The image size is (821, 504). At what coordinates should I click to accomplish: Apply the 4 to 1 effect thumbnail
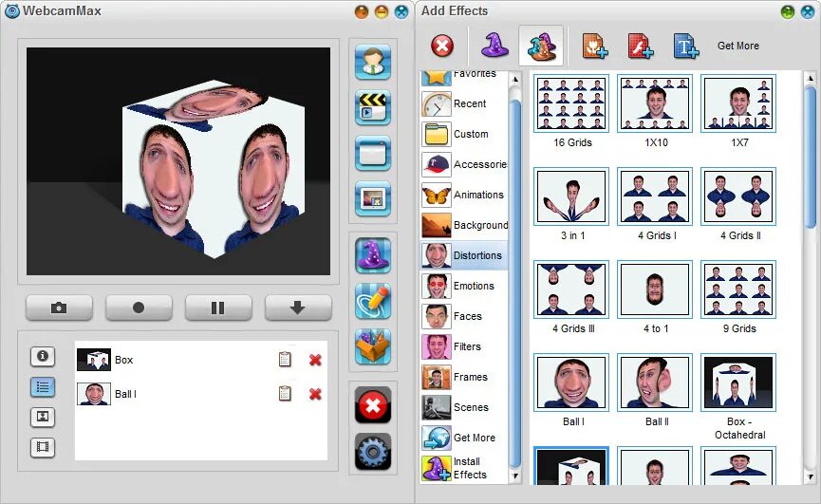pyautogui.click(x=655, y=289)
